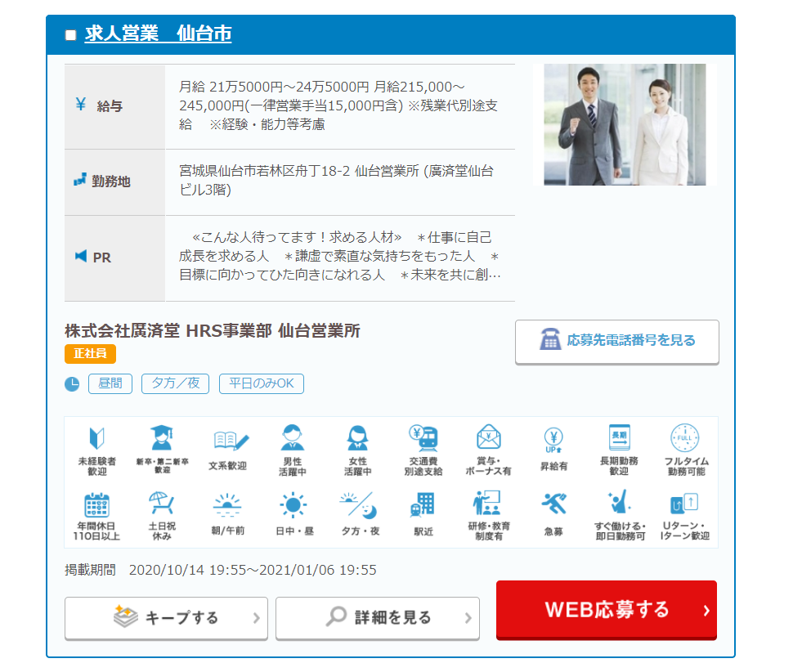Tick the checkbox beside 求人営業 仙台市
Viewport: 811px width, 672px height.
tap(71, 35)
